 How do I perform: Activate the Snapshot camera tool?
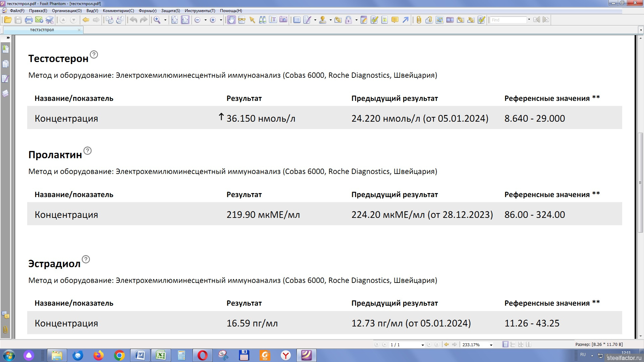(283, 20)
